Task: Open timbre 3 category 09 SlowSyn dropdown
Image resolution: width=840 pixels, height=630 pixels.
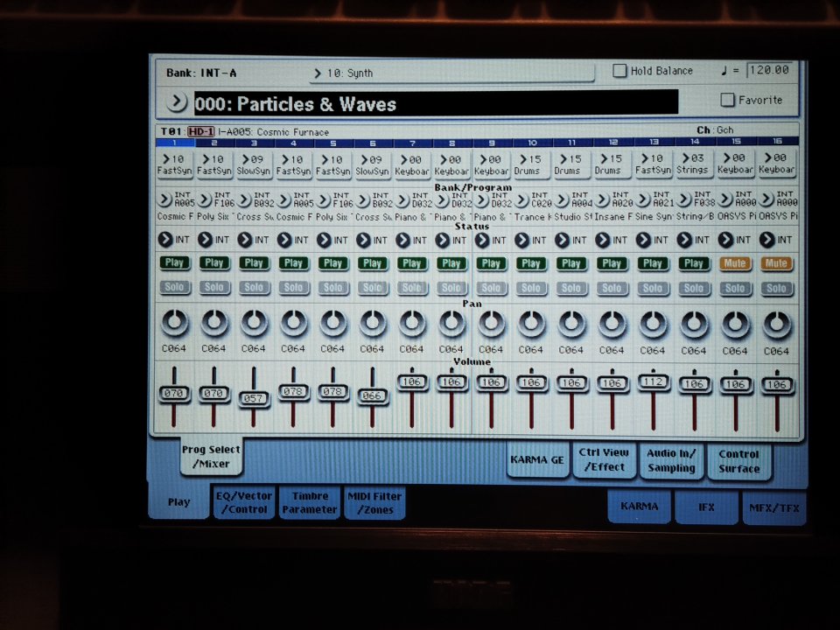Action: click(x=254, y=164)
